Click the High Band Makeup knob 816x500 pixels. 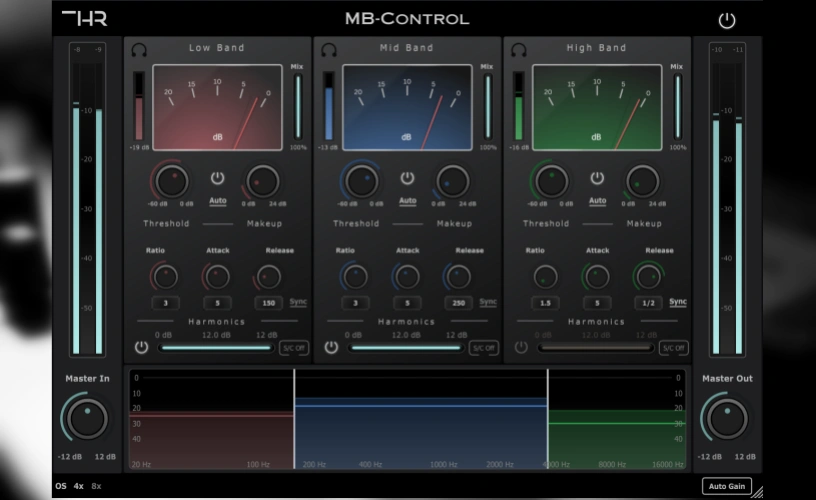(x=643, y=181)
